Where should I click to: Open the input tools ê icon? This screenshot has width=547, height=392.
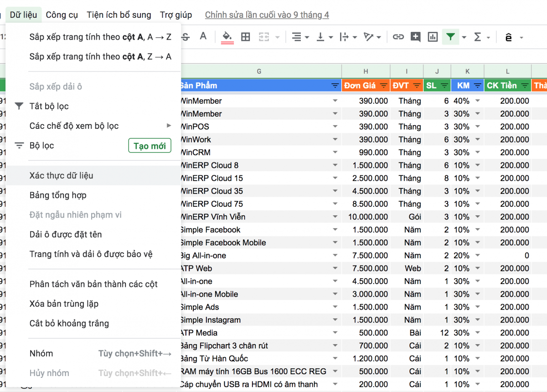click(509, 37)
